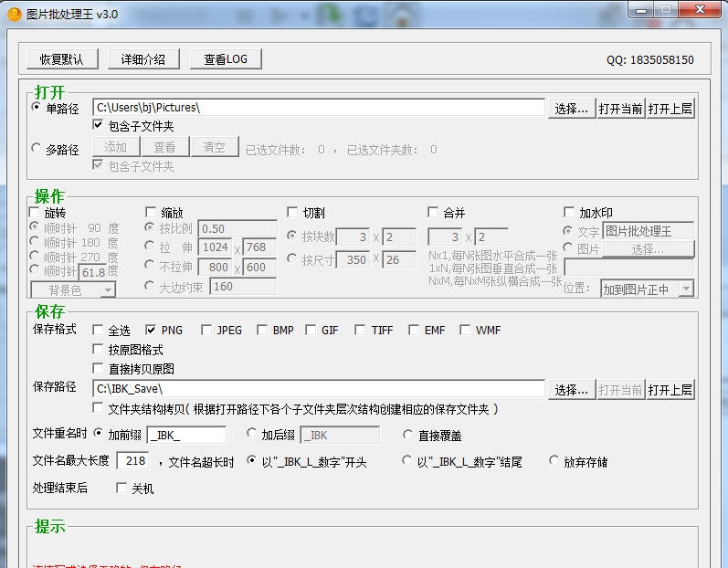Click the save path input field
Image resolution: width=728 pixels, height=568 pixels.
[319, 389]
